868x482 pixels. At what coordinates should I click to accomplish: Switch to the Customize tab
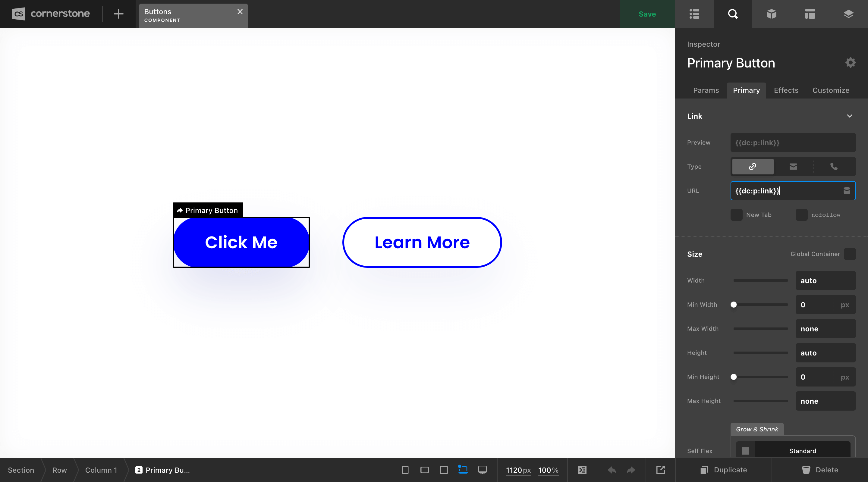click(x=831, y=90)
